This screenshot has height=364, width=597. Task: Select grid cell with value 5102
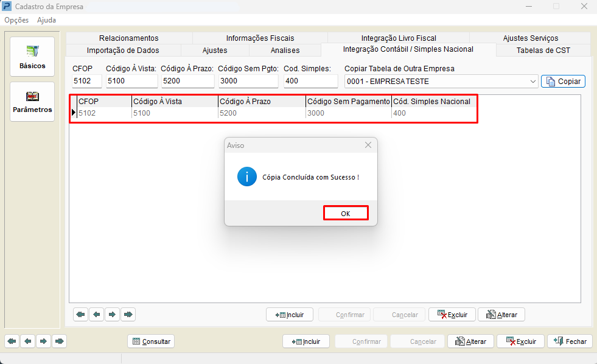tap(104, 113)
